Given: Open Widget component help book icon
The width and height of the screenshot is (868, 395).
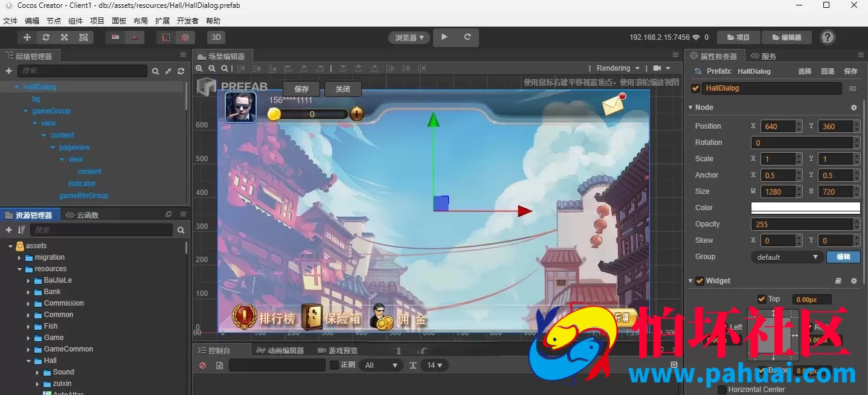Looking at the screenshot, I should [x=838, y=281].
